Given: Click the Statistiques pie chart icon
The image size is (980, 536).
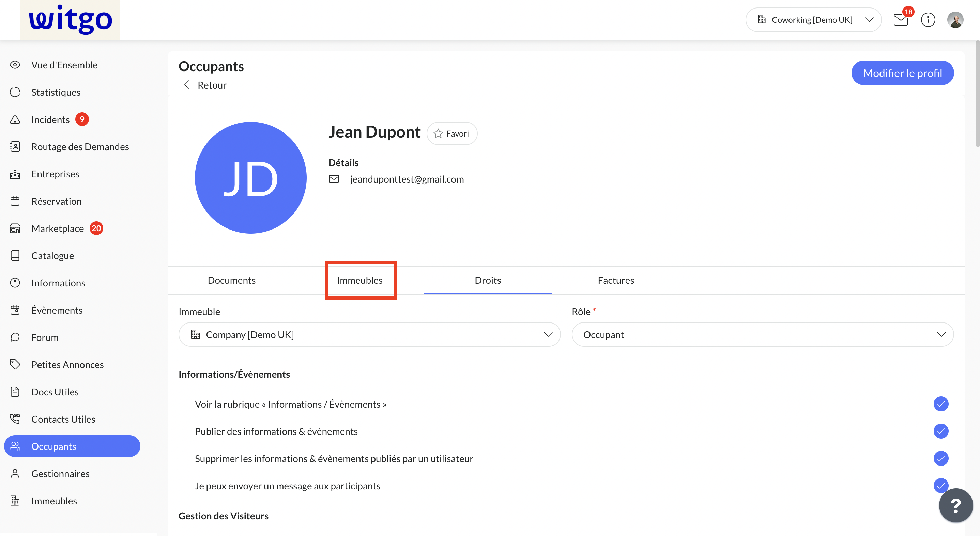Looking at the screenshot, I should tap(15, 92).
